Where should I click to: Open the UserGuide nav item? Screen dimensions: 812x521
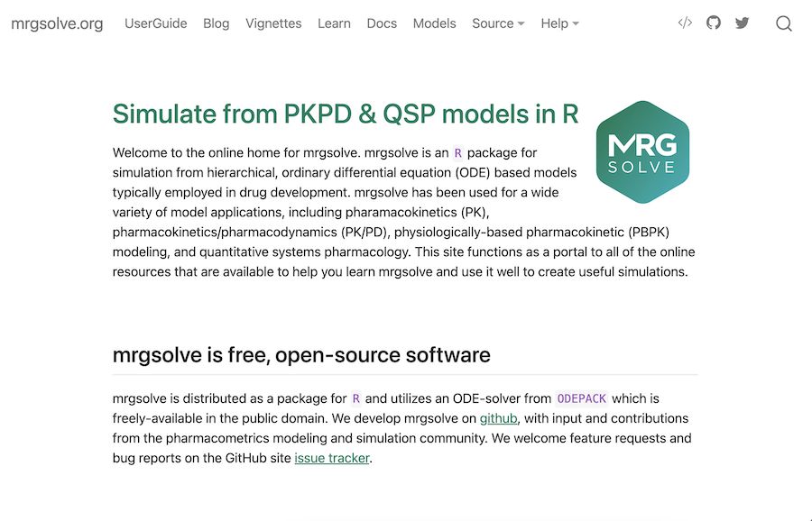click(x=156, y=23)
